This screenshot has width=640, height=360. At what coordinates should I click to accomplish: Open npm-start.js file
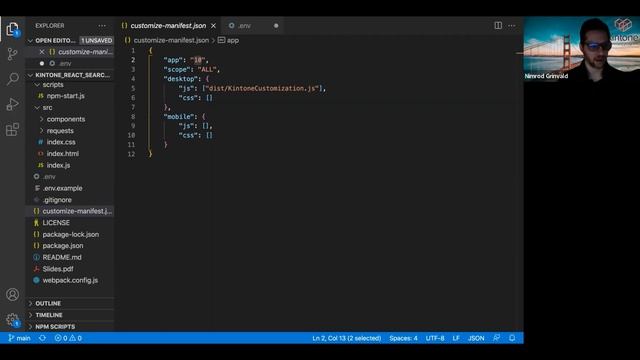pyautogui.click(x=65, y=96)
